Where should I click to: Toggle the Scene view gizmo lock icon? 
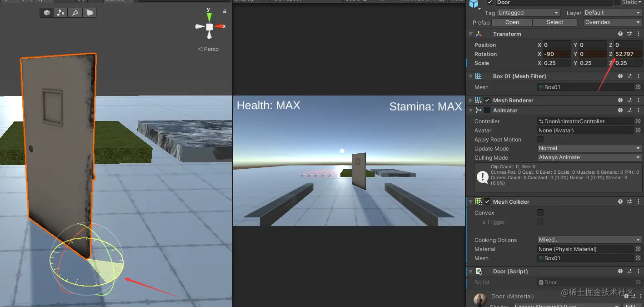tap(225, 11)
